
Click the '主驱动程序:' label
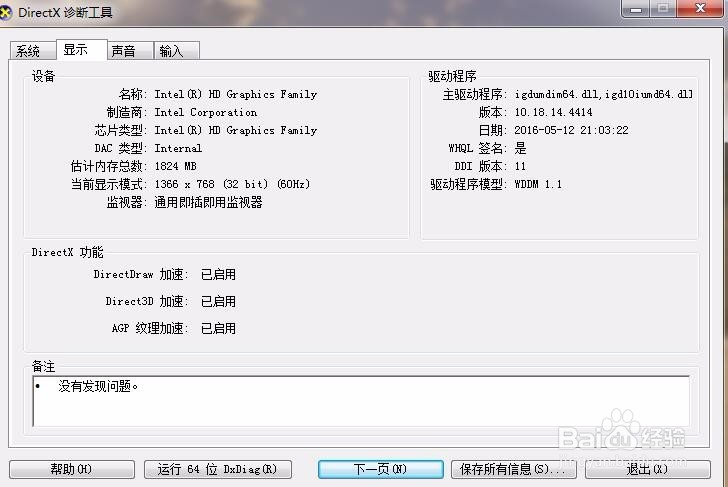click(x=475, y=94)
